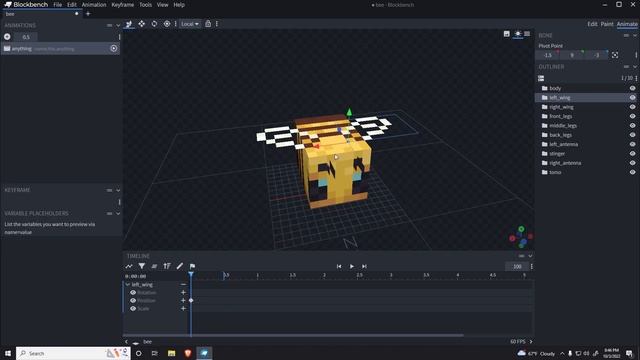Remove left_wing animator with minus icon
Screen dimensions: 640x360
pos(183,284)
